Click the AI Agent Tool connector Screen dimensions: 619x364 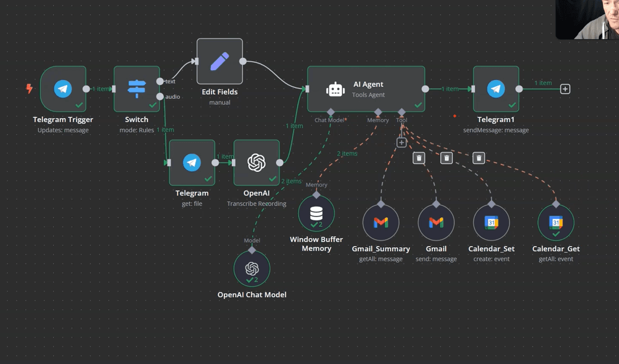401,112
